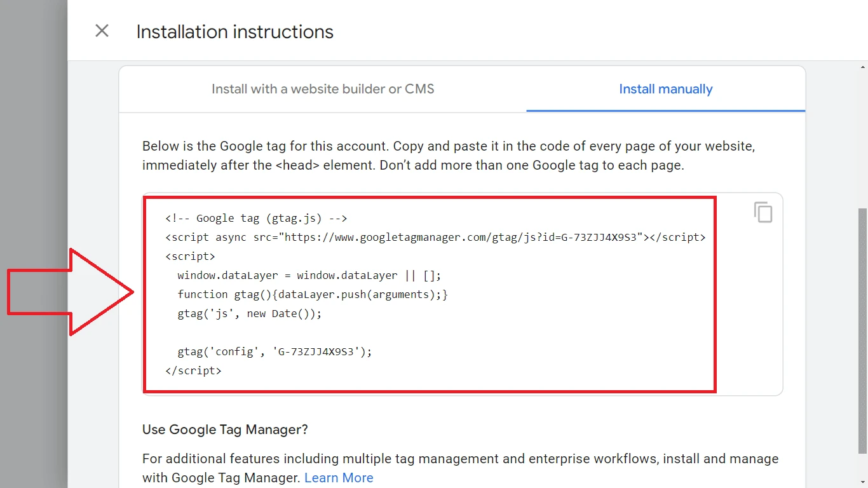Click the 'For additional features' description text
This screenshot has height=488, width=868.
pos(460,459)
